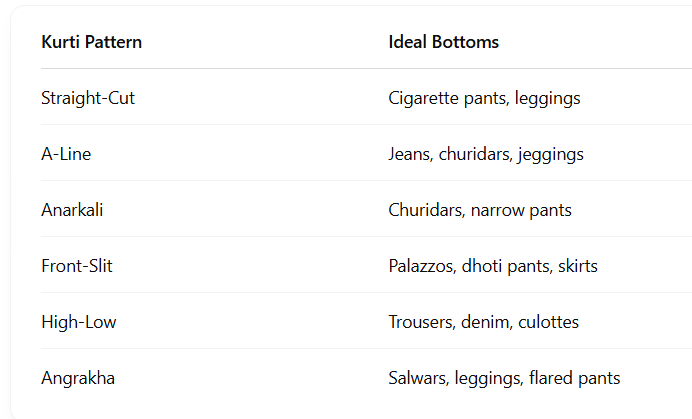This screenshot has width=692, height=419.
Task: Select the High-Low cell
Action: pos(79,322)
